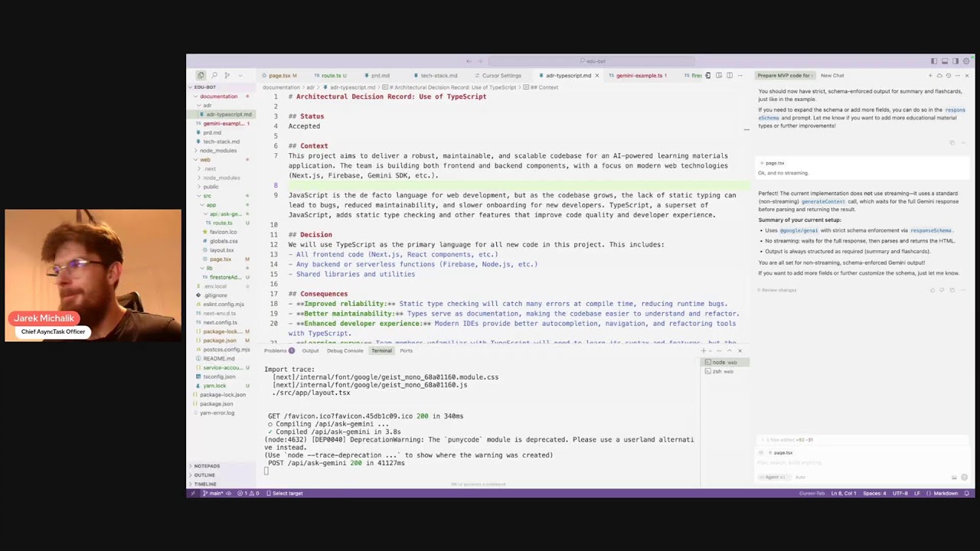This screenshot has height=551, width=980.
Task: Select the zsh web terminal
Action: point(724,371)
